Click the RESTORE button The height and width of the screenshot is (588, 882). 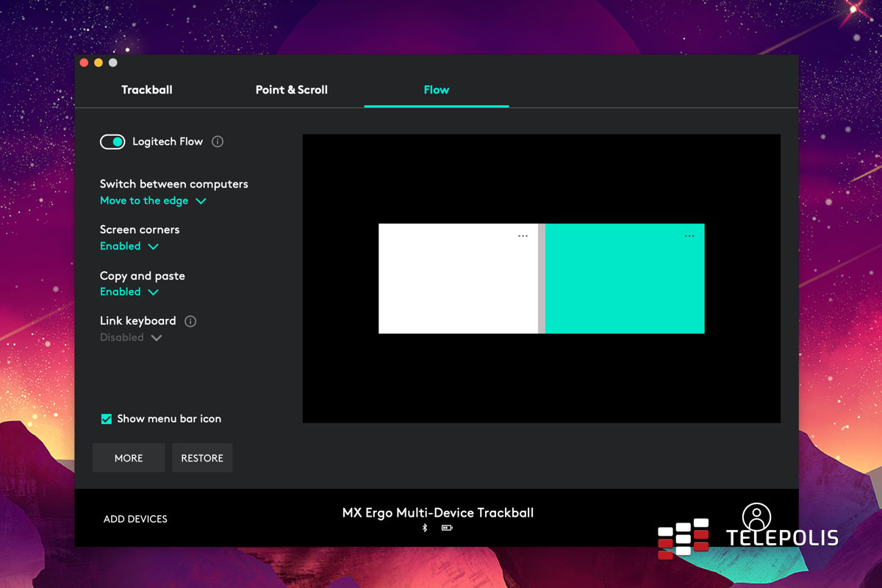202,458
